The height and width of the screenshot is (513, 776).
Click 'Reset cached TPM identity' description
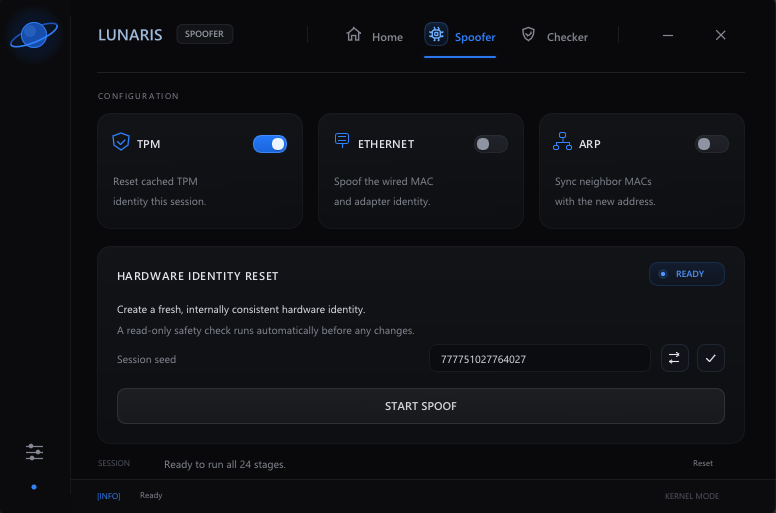tap(159, 191)
